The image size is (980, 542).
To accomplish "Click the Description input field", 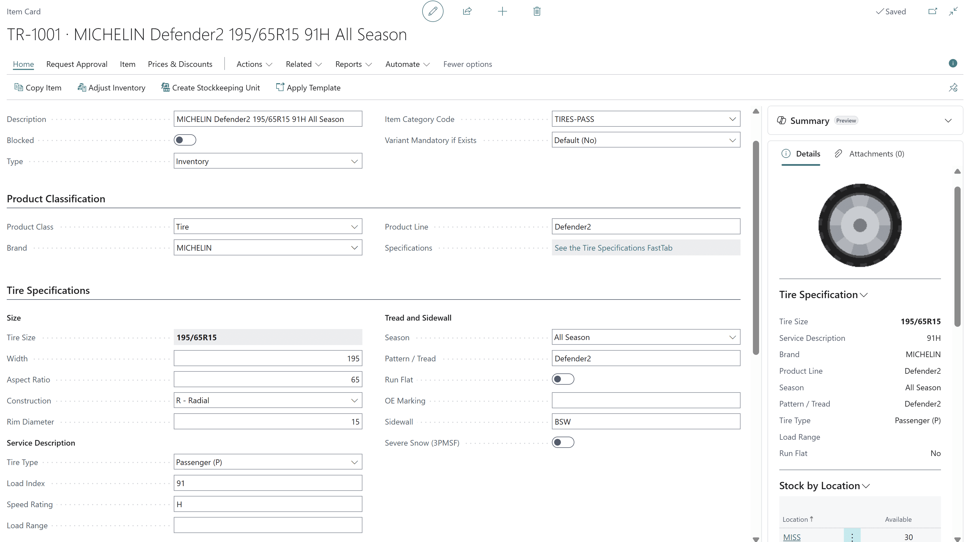I will point(268,119).
